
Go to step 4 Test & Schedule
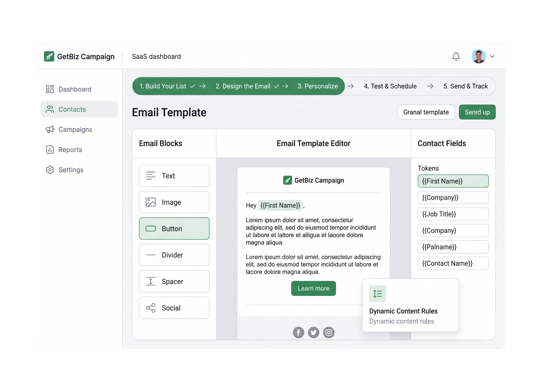390,86
